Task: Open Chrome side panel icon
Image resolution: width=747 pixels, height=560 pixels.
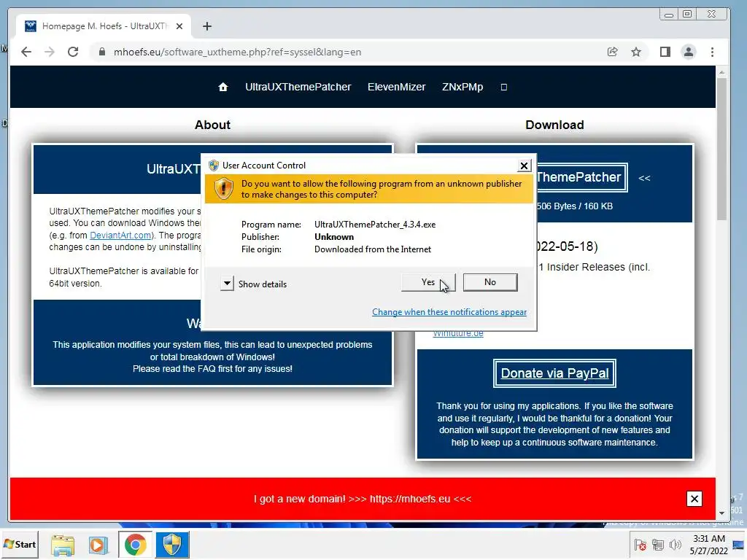Action: (665, 52)
